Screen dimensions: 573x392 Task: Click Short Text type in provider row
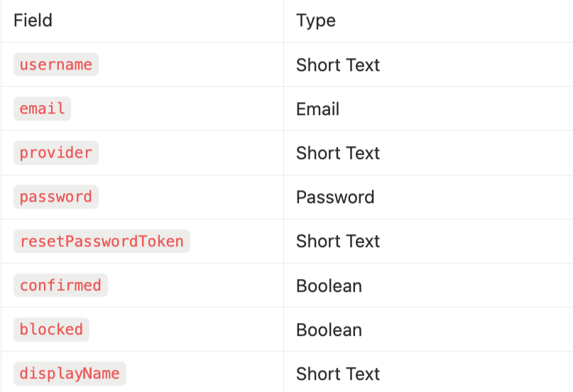[338, 153]
